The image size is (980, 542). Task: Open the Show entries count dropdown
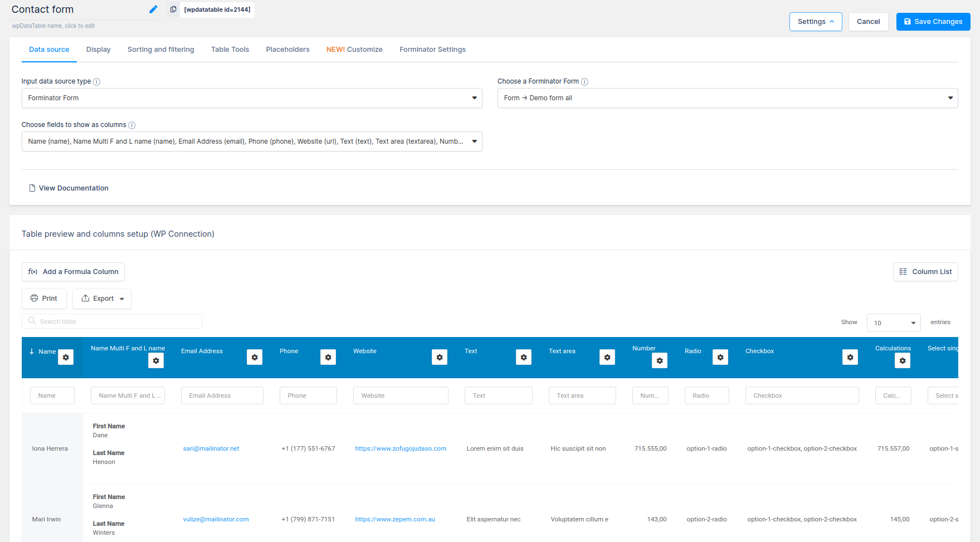pyautogui.click(x=894, y=323)
